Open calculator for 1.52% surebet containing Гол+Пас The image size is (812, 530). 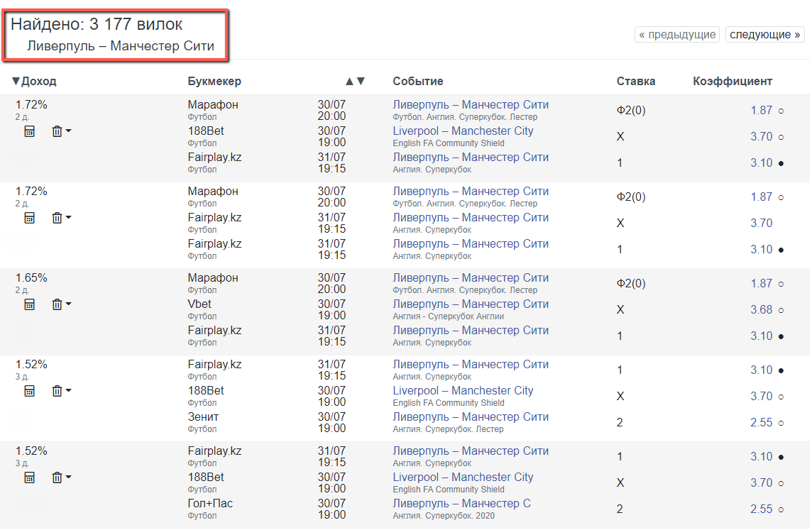[x=30, y=477]
